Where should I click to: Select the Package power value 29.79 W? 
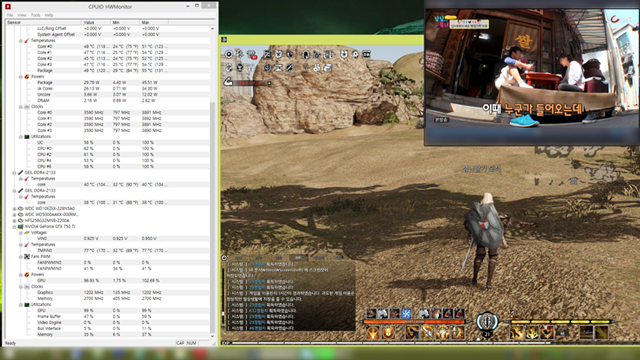pos(91,82)
